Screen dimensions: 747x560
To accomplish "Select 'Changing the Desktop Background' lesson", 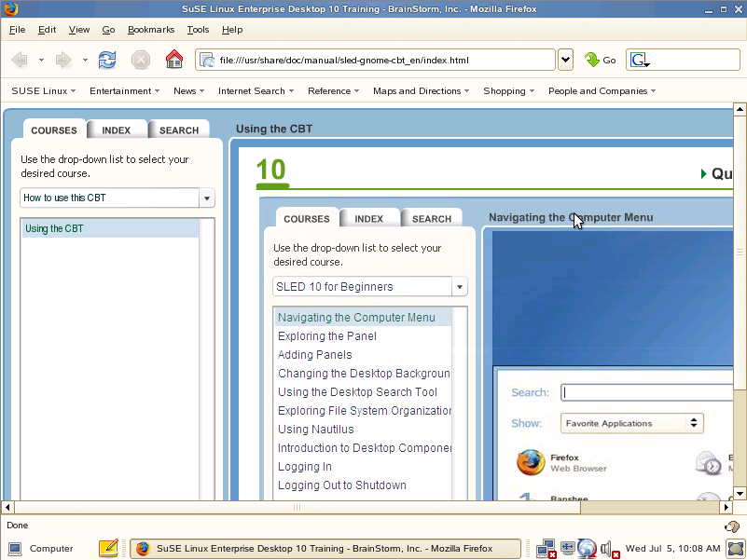I will [364, 374].
